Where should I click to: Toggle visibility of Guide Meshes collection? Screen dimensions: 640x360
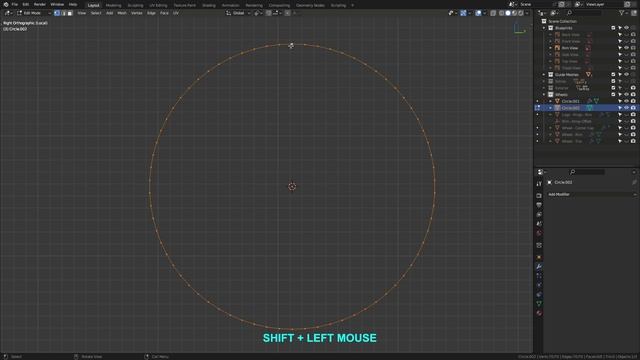click(627, 75)
